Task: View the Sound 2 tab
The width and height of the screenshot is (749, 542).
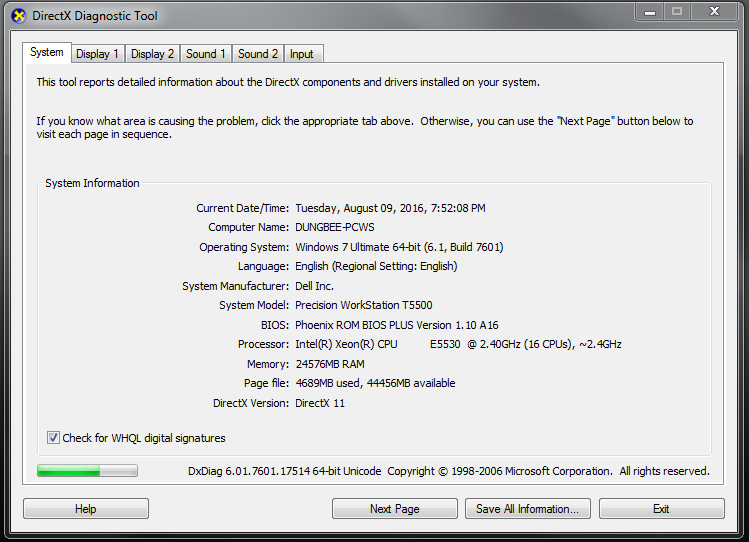Action: pyautogui.click(x=258, y=54)
